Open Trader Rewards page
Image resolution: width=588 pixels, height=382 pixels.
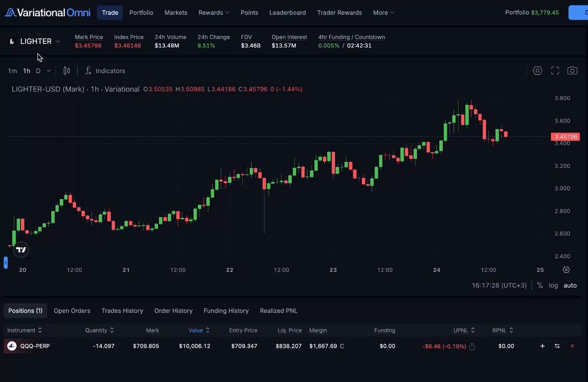[x=340, y=13]
